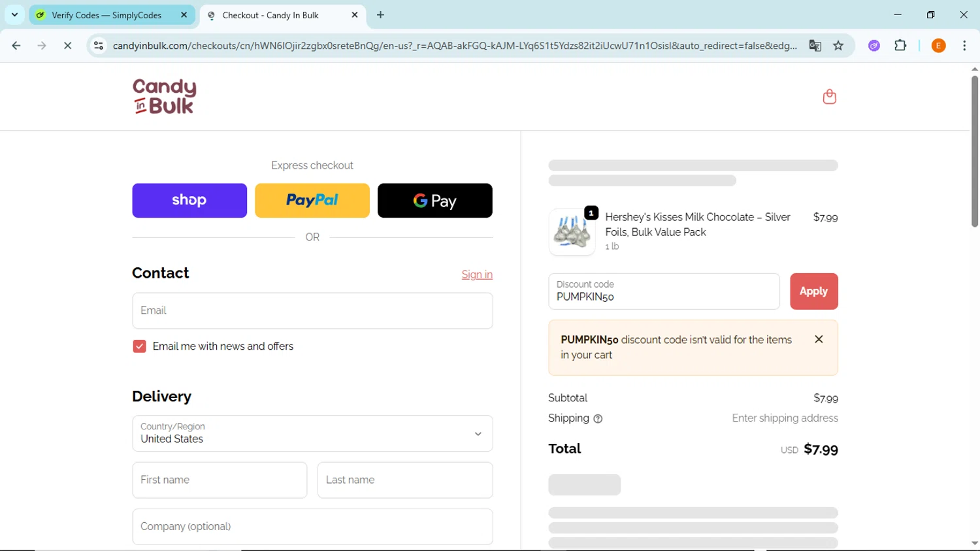Close the Checkout Candy In Bulk tab
The image size is (980, 551).
355,15
